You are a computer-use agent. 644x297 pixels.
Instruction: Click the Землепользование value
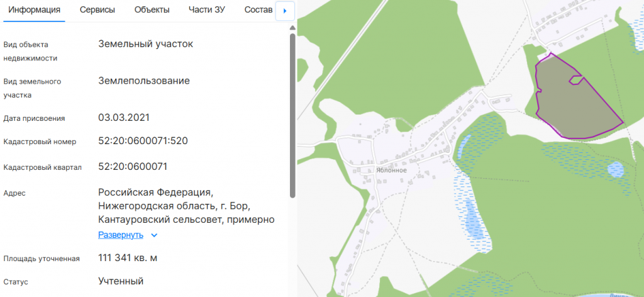(144, 81)
